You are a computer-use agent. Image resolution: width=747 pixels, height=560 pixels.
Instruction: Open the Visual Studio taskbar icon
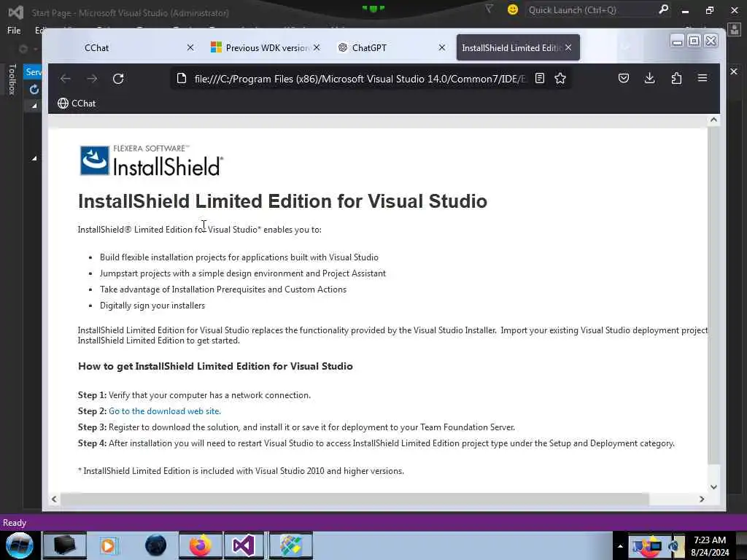[244, 545]
